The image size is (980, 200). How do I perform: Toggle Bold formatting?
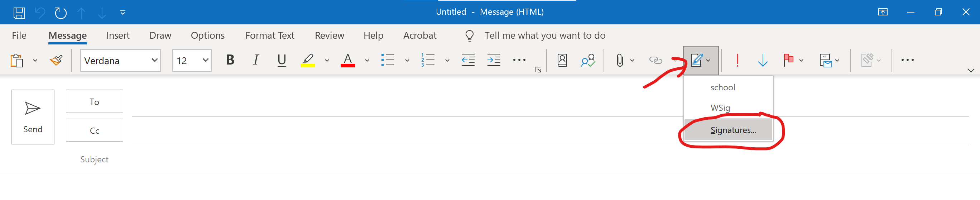[x=230, y=60]
